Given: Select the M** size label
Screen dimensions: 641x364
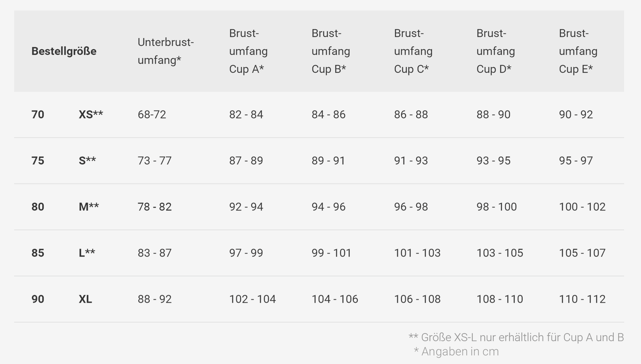Looking at the screenshot, I should [89, 207].
